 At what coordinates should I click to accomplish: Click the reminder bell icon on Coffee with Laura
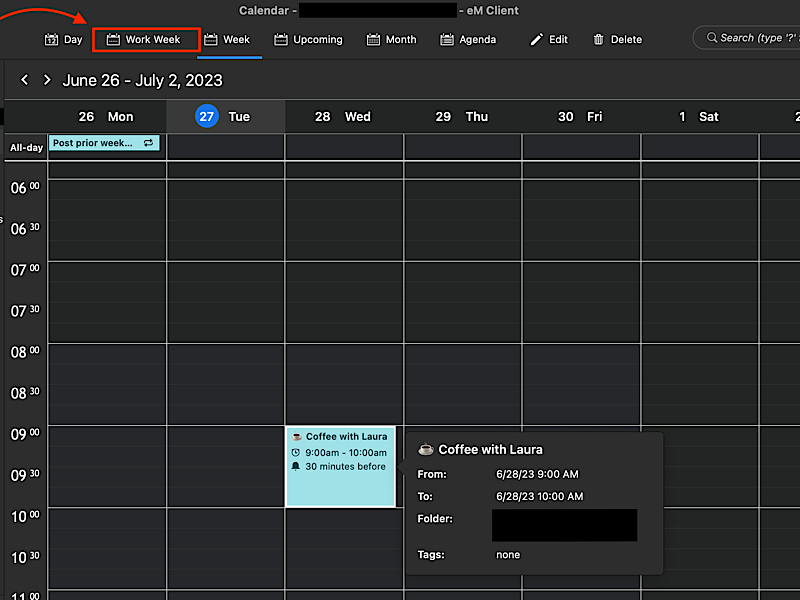click(x=295, y=466)
